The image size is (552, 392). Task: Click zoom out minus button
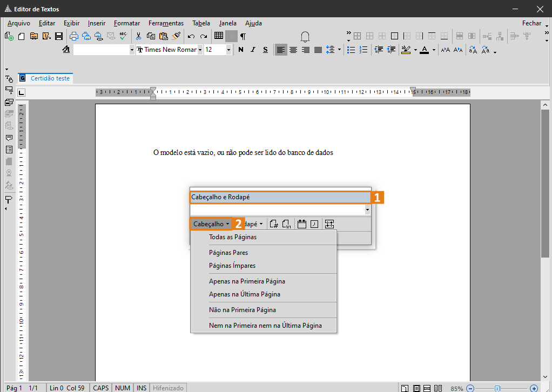[x=470, y=388]
